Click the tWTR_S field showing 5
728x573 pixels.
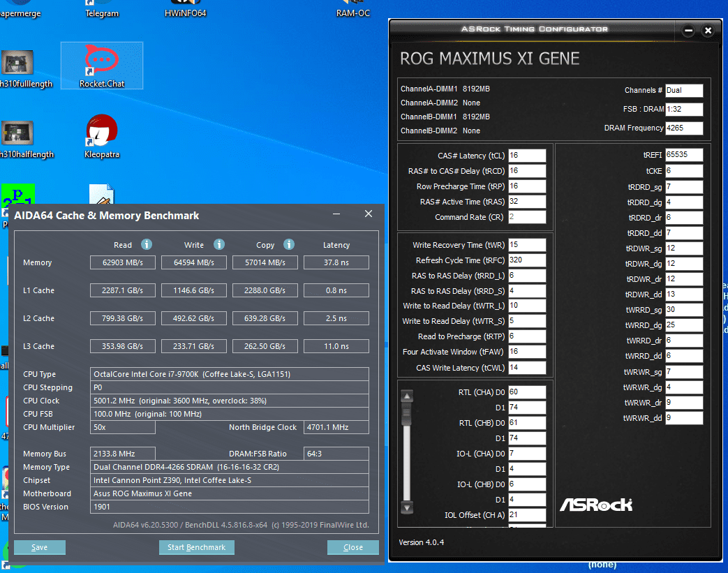coord(527,321)
